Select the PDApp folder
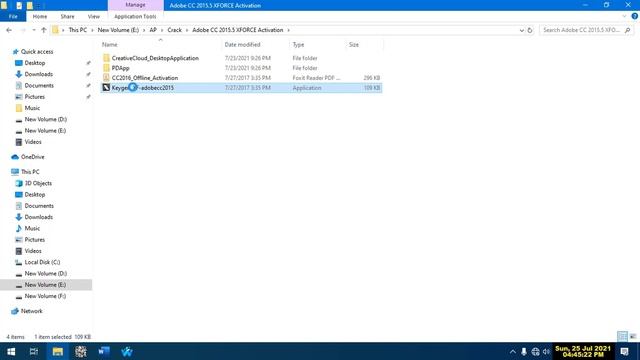This screenshot has width=640, height=360. [241, 68]
